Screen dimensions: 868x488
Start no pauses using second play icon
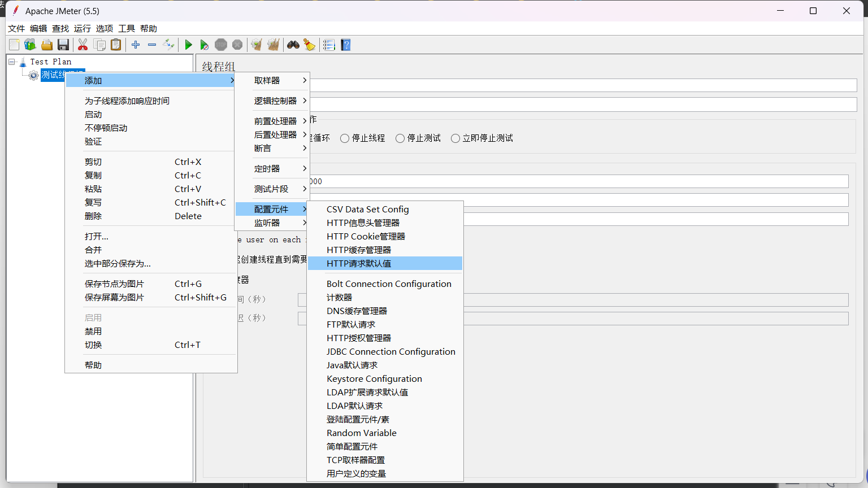[205, 45]
